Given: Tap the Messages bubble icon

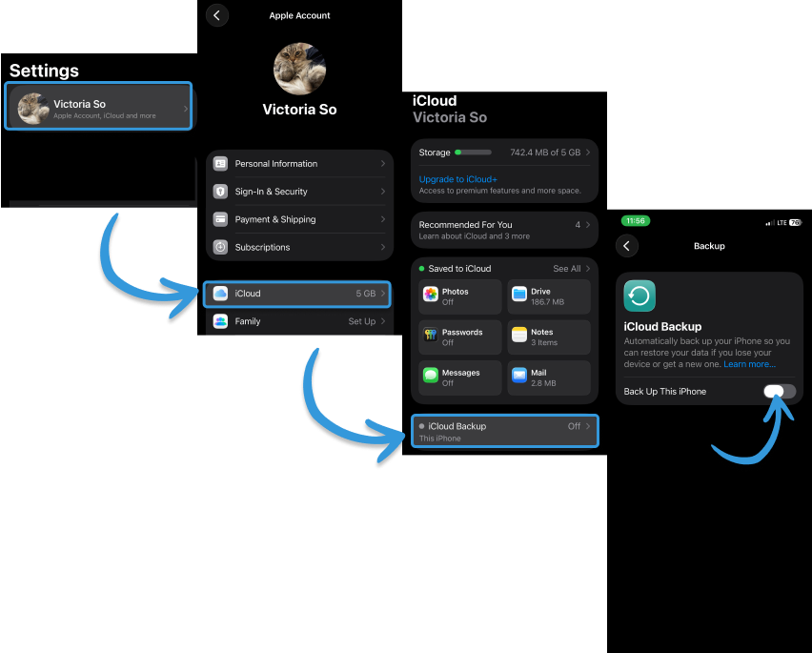Looking at the screenshot, I should tap(430, 376).
